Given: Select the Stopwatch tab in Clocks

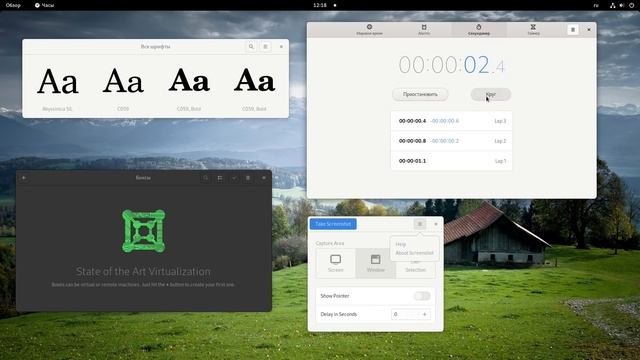Looking at the screenshot, I should click(x=479, y=29).
